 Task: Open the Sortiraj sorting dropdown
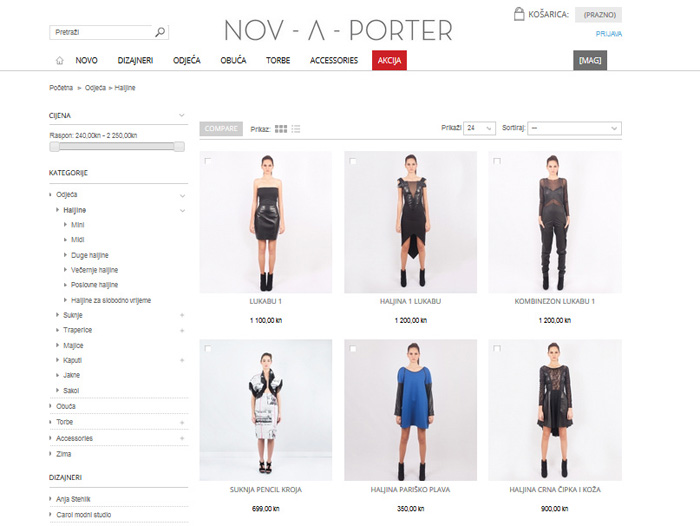(574, 128)
